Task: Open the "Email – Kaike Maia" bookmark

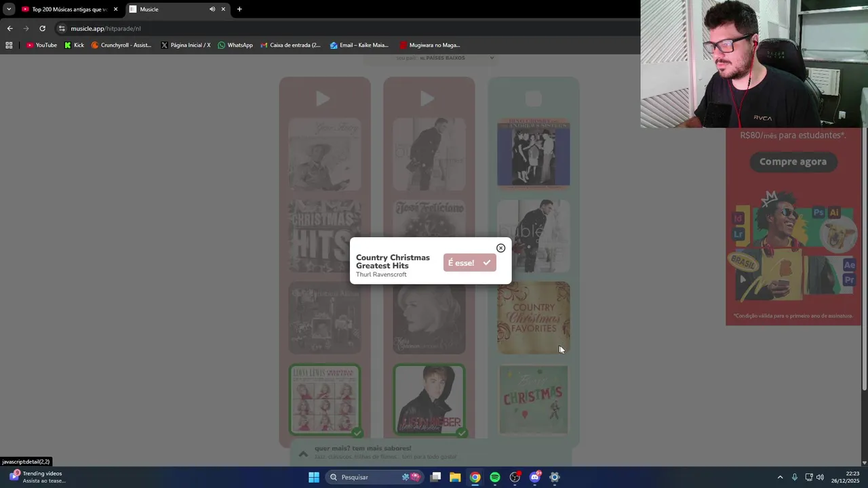Action: pyautogui.click(x=359, y=45)
